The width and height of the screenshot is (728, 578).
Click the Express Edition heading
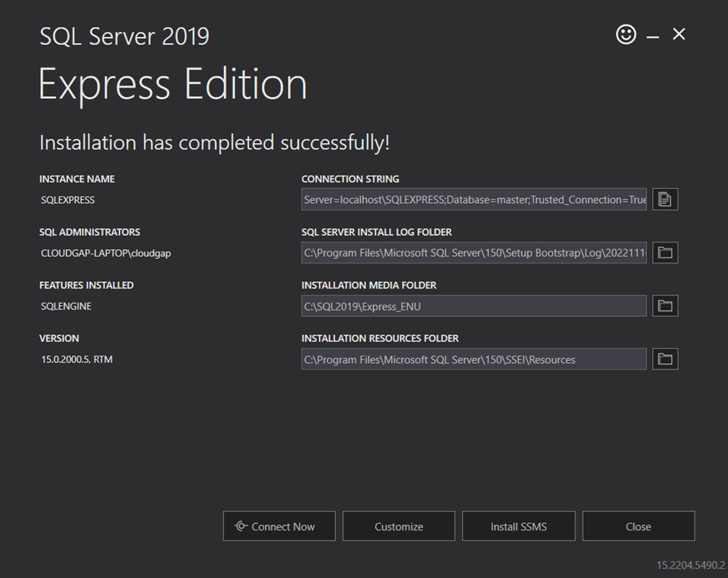[172, 85]
